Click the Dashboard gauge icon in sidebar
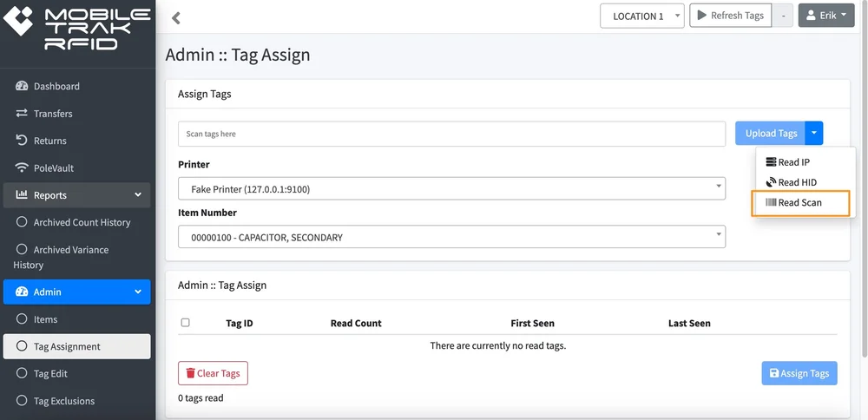868x420 pixels. point(22,86)
